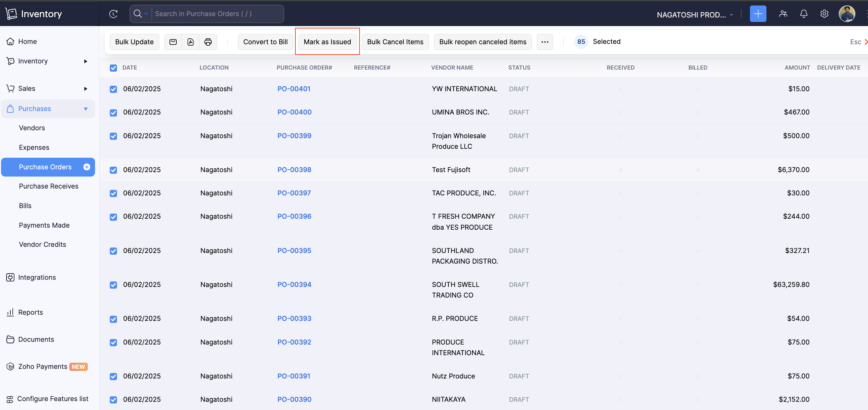Open settings gear icon
Image resolution: width=868 pixels, height=410 pixels.
(x=824, y=14)
